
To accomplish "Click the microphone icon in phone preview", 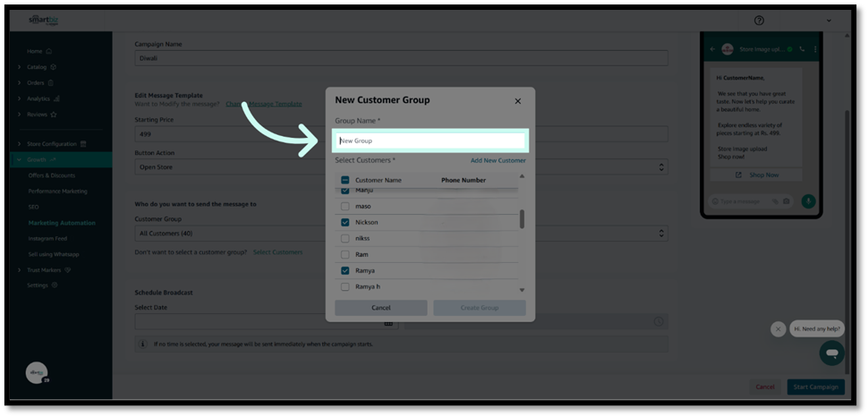I will coord(808,201).
